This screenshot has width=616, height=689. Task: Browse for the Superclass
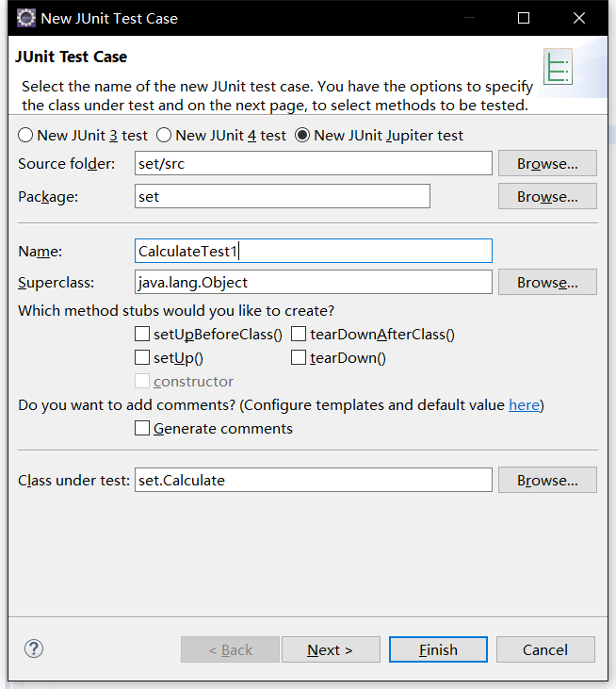point(547,282)
